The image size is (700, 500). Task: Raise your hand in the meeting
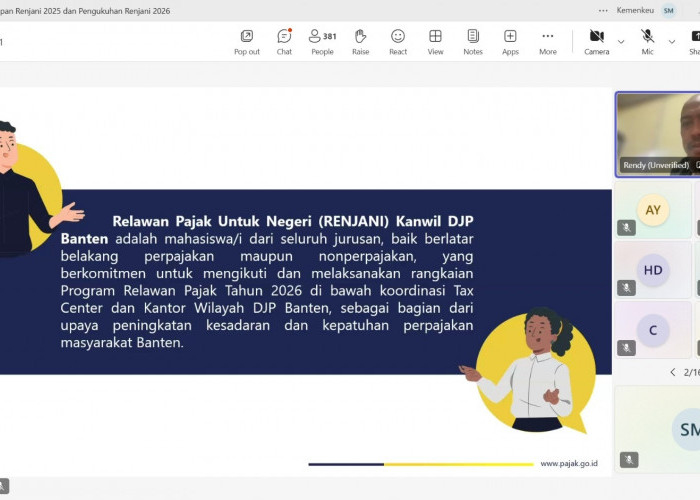point(360,42)
